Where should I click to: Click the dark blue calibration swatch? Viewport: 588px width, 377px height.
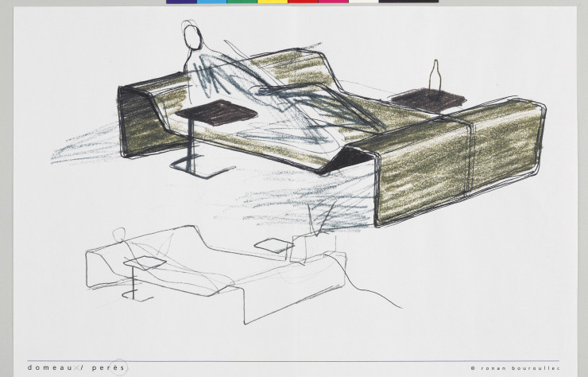tap(181, 2)
